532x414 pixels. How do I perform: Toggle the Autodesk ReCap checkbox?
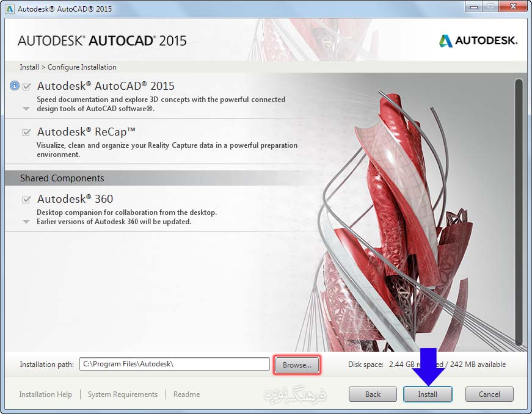pyautogui.click(x=26, y=133)
